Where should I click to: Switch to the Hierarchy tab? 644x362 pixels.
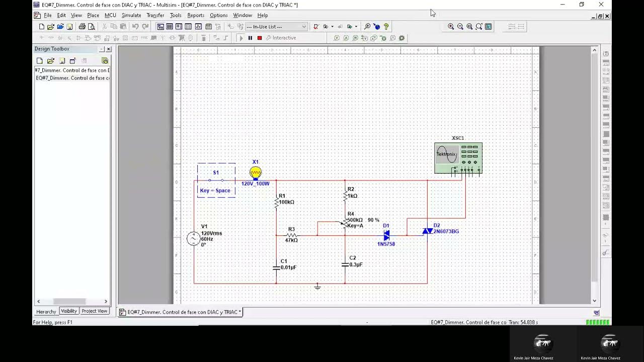(46, 311)
